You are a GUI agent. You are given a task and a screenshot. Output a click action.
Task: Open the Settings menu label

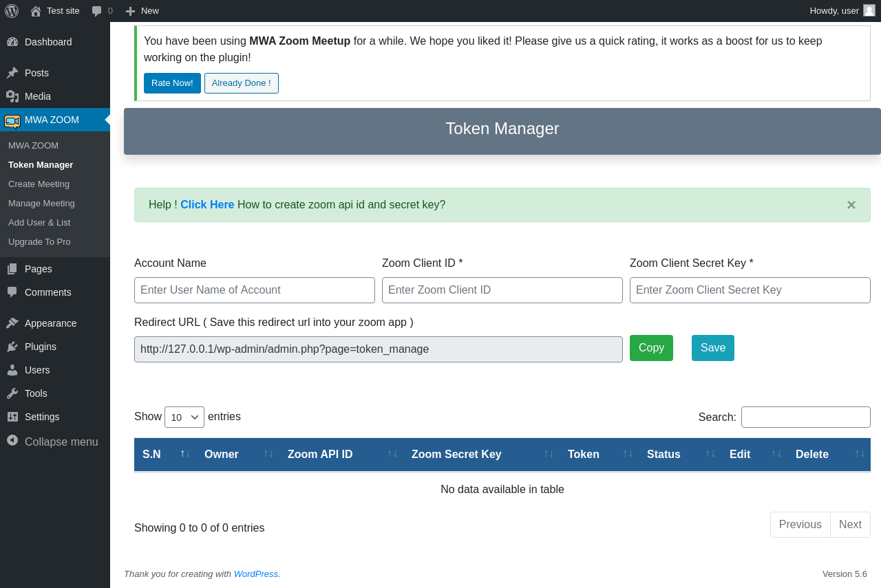pyautogui.click(x=42, y=417)
